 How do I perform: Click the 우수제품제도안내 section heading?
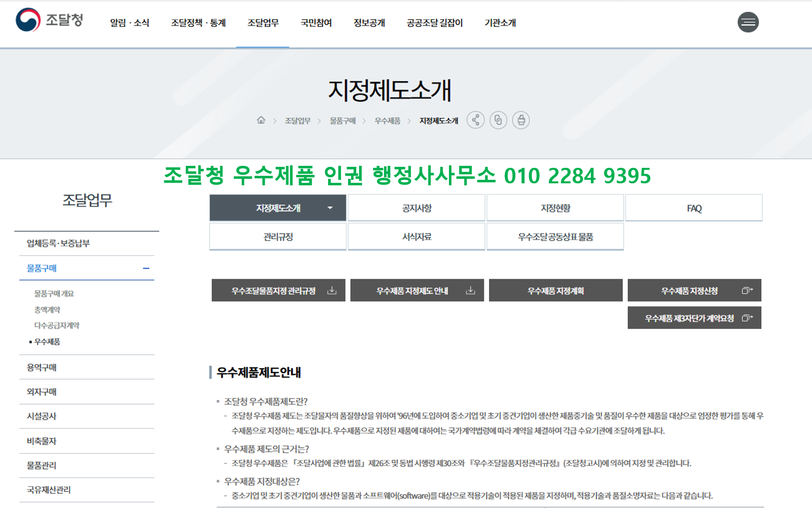click(259, 373)
